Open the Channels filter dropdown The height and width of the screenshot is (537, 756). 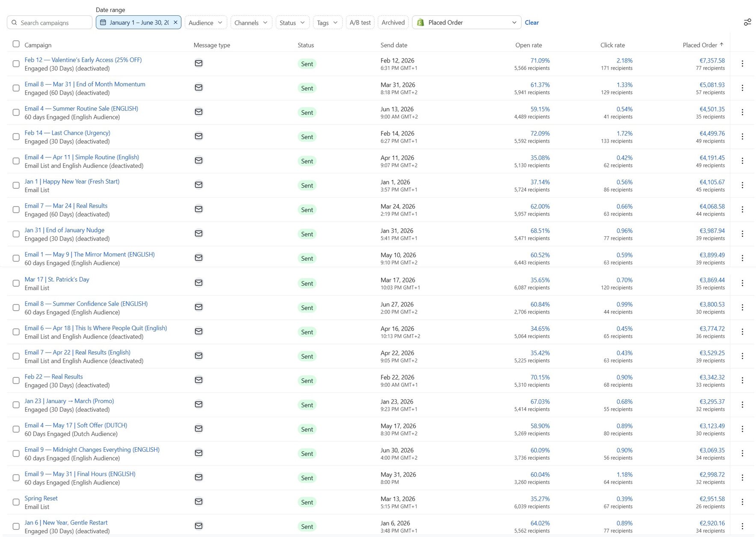point(251,22)
